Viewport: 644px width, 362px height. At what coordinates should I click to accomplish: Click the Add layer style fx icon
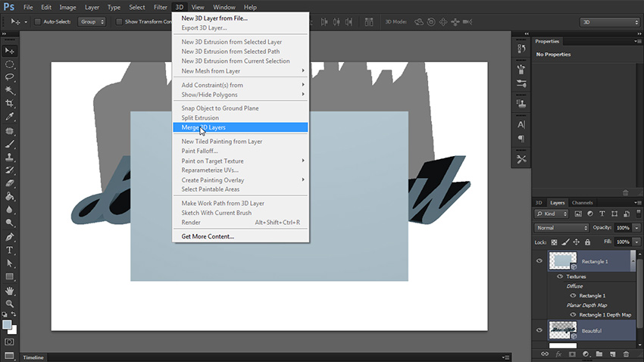558,354
